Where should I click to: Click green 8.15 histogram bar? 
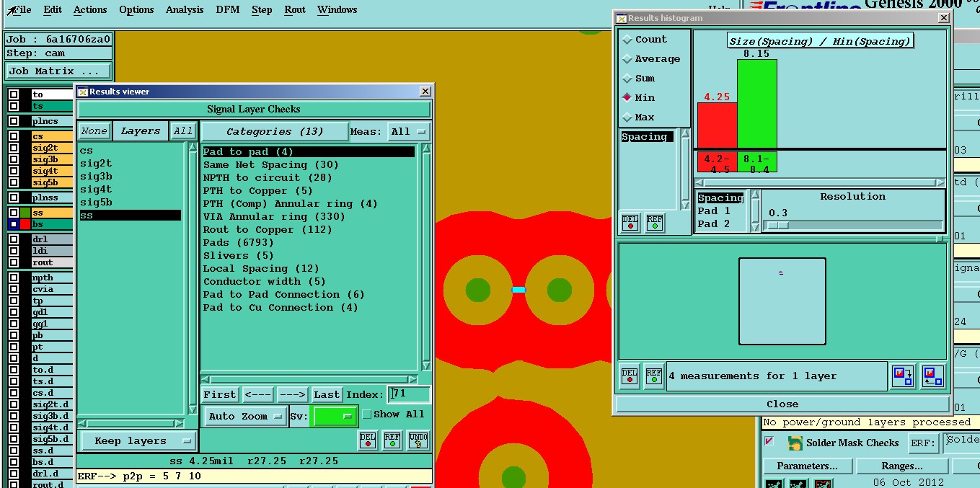pyautogui.click(x=756, y=104)
